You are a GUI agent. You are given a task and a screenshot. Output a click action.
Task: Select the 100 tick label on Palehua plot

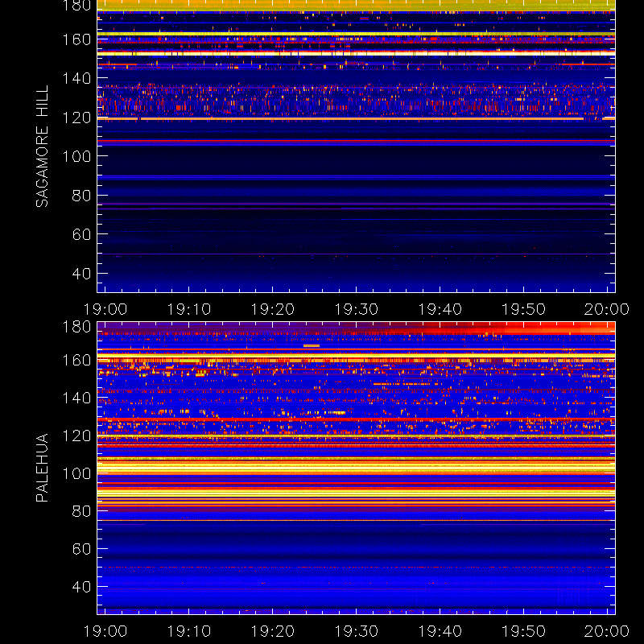pos(76,473)
